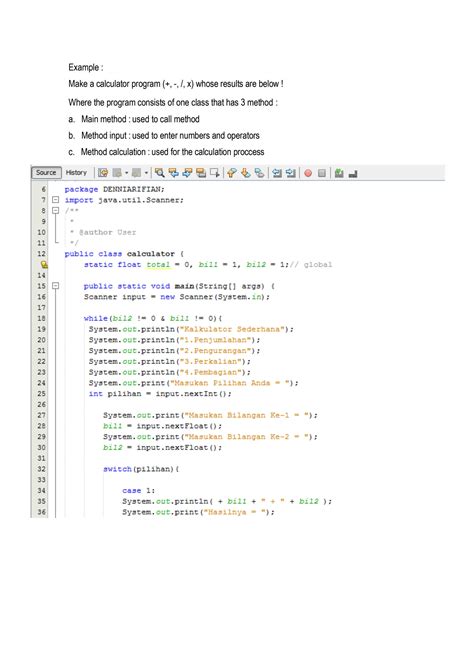Click the Comment lines icon
Screen dimensions: 474x670
coord(339,173)
